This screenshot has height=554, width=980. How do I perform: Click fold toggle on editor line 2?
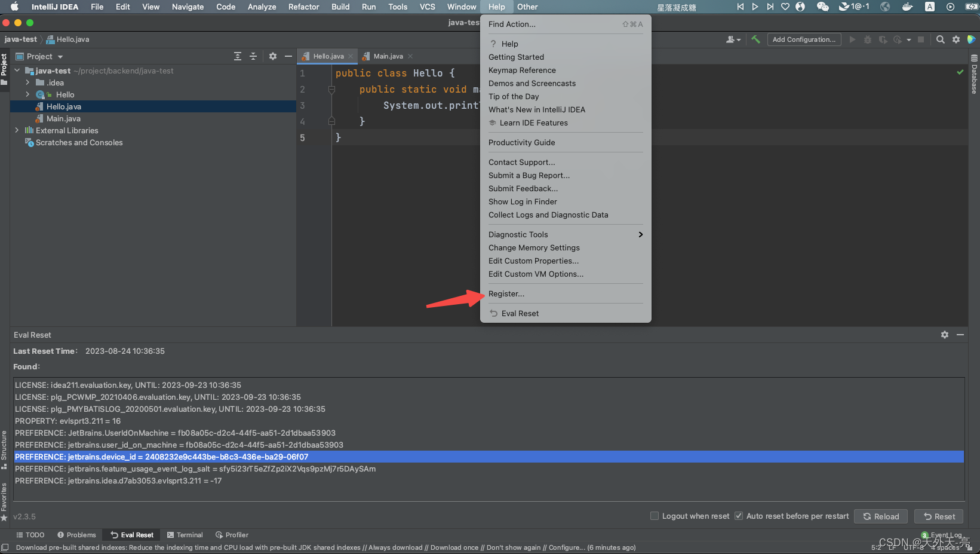[x=331, y=90]
